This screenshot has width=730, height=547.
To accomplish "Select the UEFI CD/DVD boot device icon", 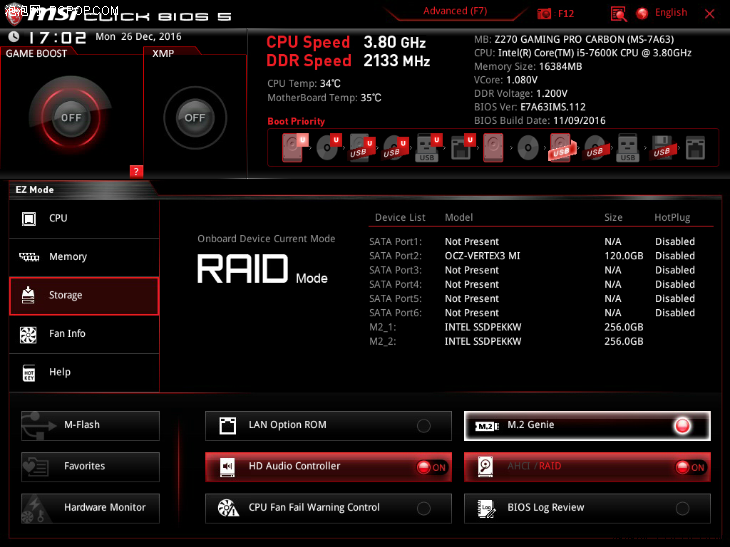I will click(328, 148).
